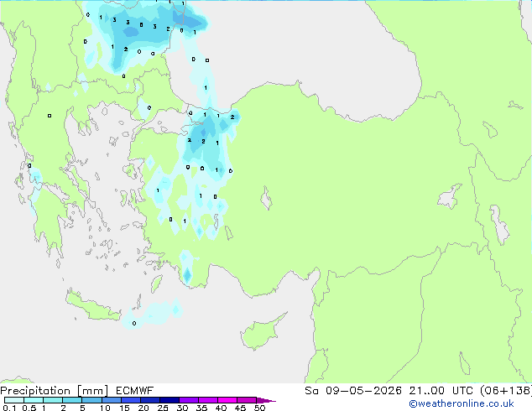Click the '21..00 UTC' time text
532x411 pixels.
pos(441,391)
